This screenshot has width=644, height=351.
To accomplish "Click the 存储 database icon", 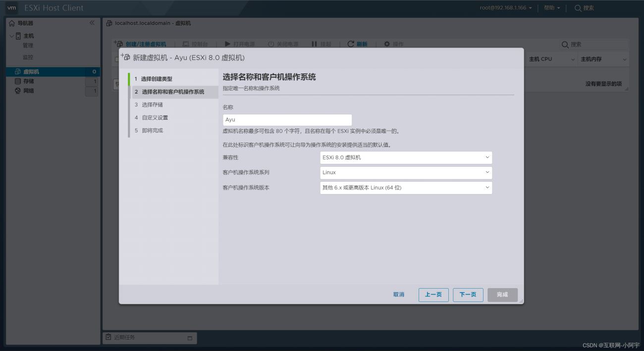I will click(x=18, y=81).
